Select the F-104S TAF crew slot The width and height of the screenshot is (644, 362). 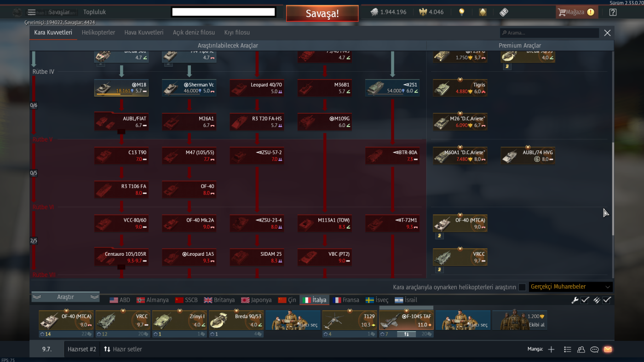tap(406, 320)
